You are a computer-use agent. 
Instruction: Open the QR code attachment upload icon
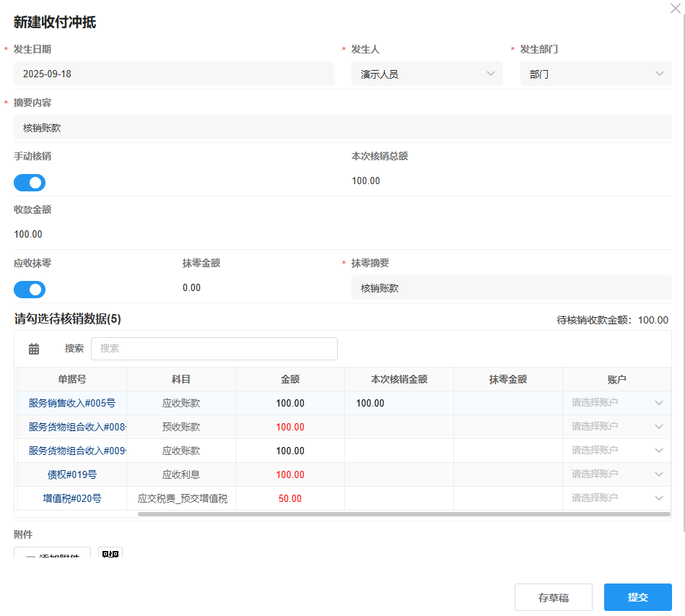pyautogui.click(x=110, y=552)
